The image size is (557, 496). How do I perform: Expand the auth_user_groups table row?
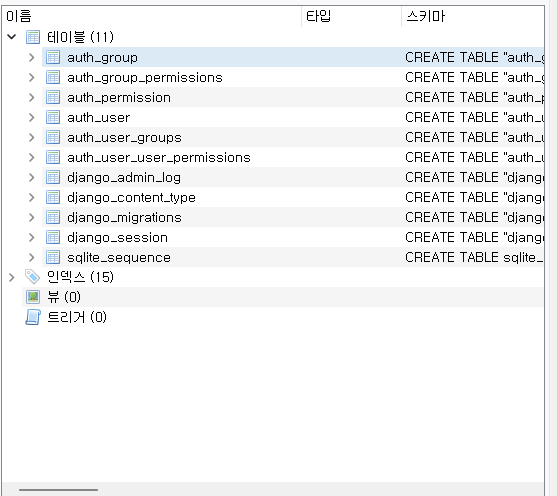[x=32, y=138]
